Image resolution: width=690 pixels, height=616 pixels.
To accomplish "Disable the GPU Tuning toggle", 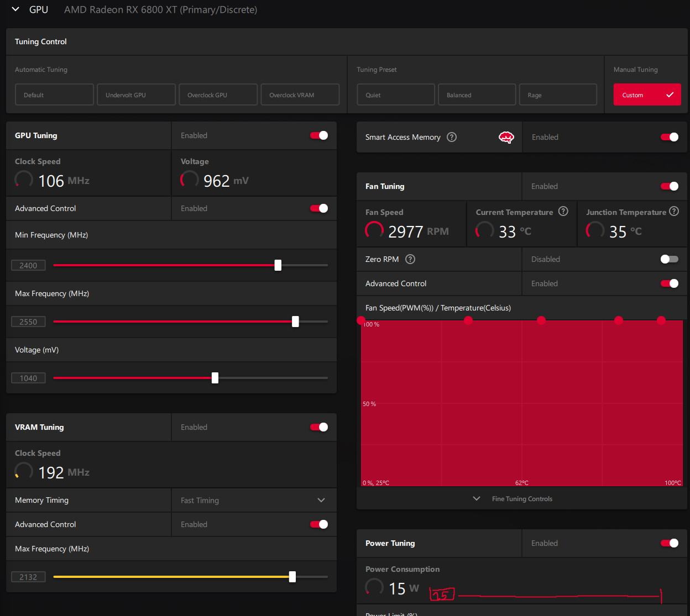I will [319, 135].
